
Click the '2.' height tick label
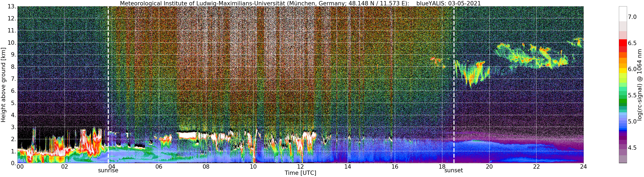point(14,139)
